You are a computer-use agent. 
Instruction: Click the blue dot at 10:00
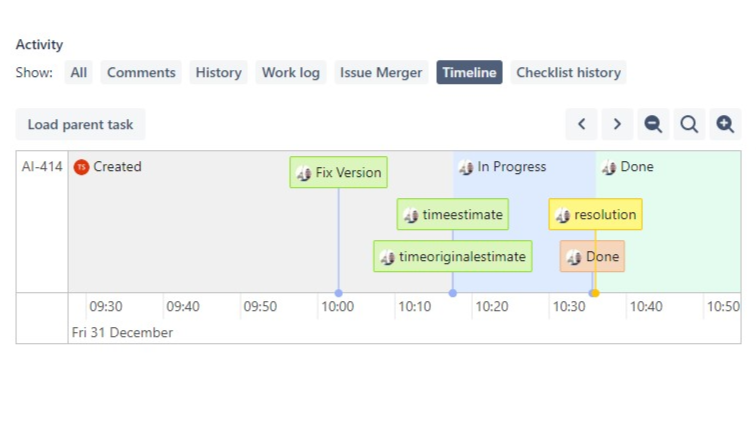(x=338, y=293)
